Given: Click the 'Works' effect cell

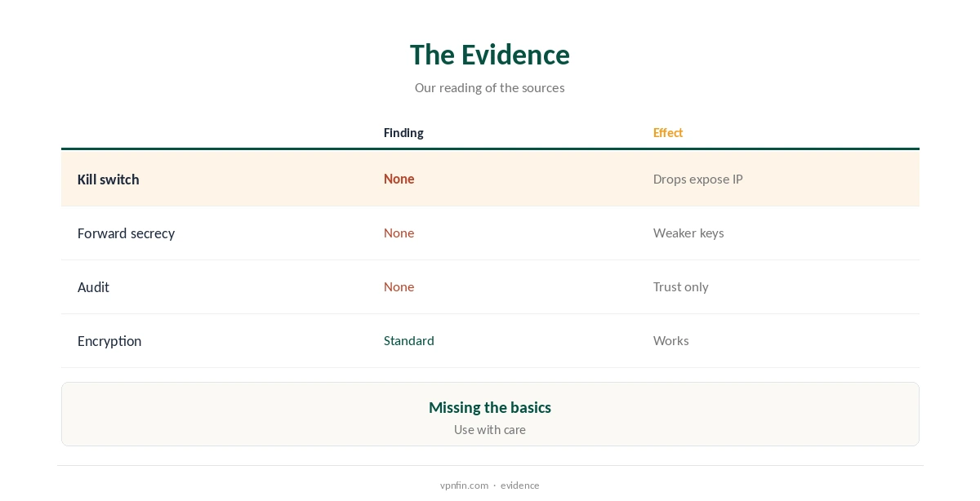Looking at the screenshot, I should coord(671,340).
